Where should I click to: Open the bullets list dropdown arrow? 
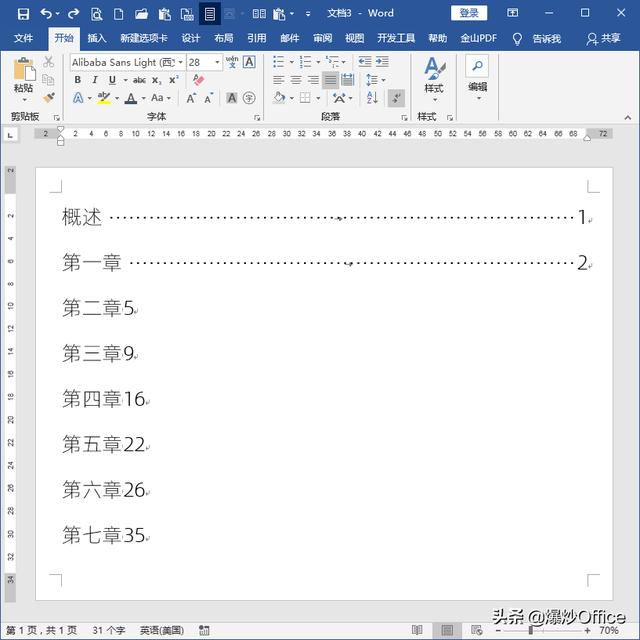pos(291,62)
